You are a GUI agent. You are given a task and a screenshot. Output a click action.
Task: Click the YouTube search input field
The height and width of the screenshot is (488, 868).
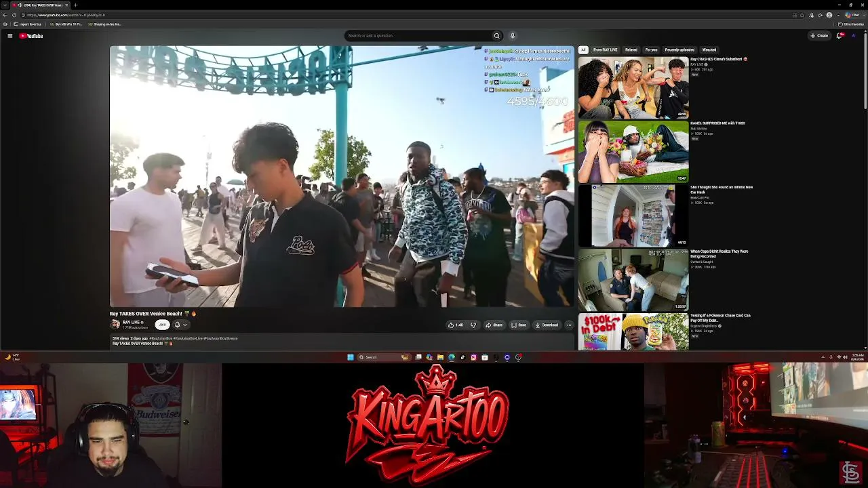(x=418, y=36)
